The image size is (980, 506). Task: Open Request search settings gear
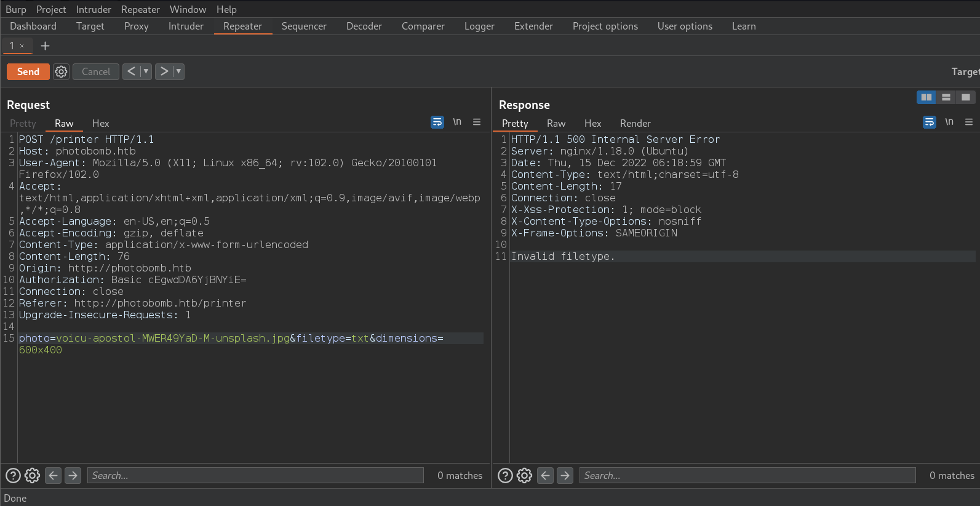tap(33, 475)
